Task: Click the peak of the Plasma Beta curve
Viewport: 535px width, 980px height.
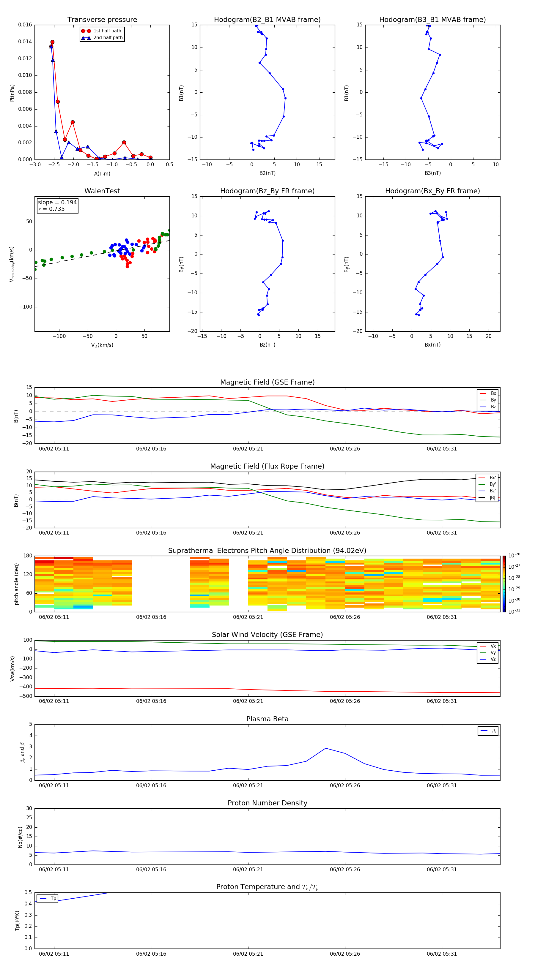Action: click(325, 748)
